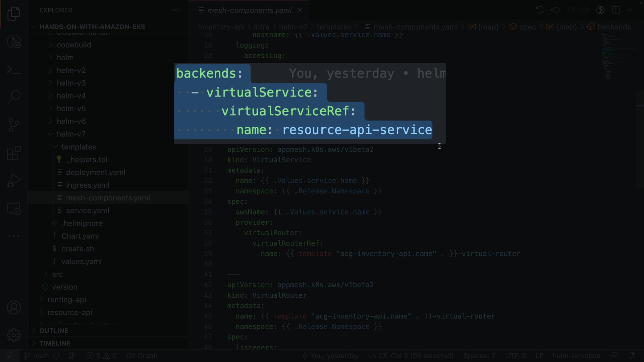Click the main branch status button
This screenshot has height=362, width=644.
pos(37,356)
